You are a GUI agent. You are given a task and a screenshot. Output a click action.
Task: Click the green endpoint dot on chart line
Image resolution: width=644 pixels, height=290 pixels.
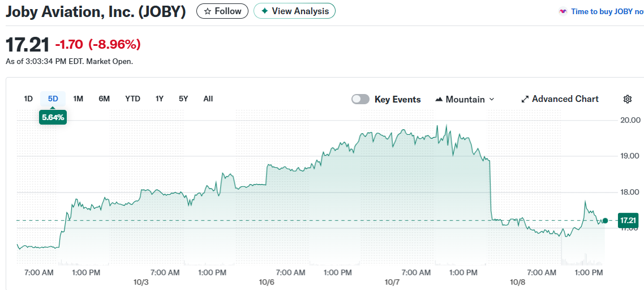point(605,220)
